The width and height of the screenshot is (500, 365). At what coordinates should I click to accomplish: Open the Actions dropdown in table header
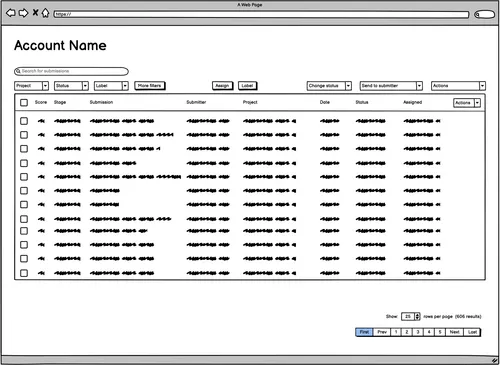tap(467, 103)
